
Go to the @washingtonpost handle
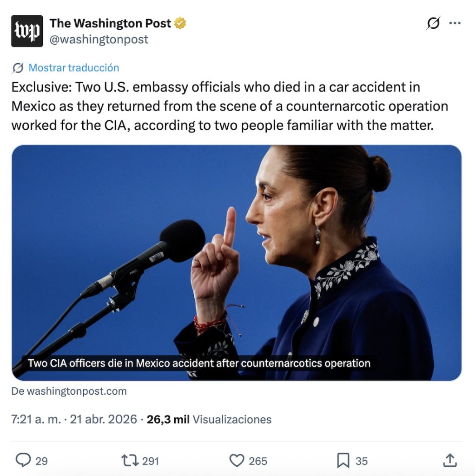(x=99, y=40)
